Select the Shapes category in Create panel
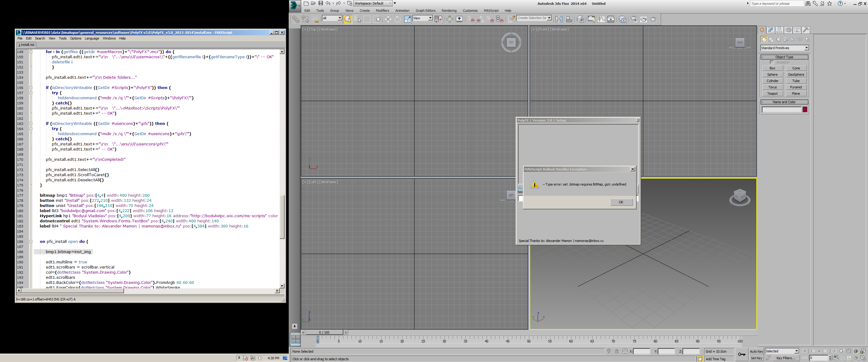The width and height of the screenshot is (868, 362). (771, 40)
